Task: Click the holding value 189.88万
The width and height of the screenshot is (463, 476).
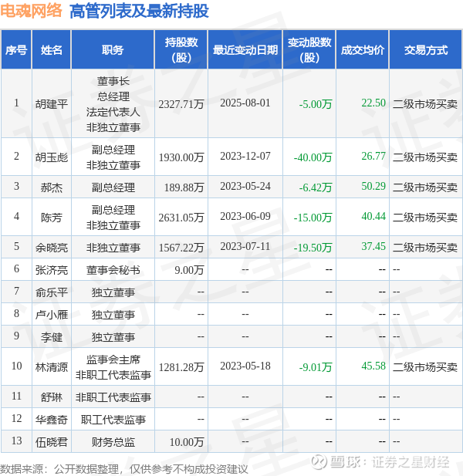Action: 184,187
